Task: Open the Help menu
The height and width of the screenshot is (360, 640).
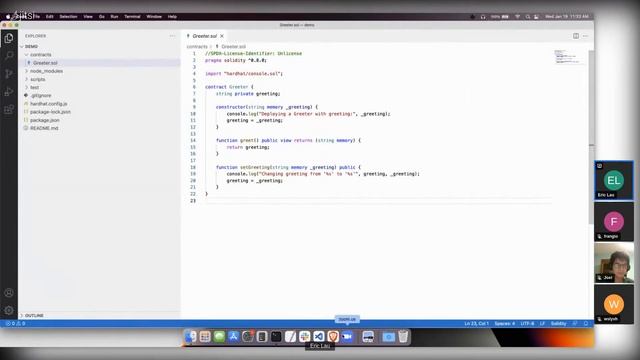Action: tap(172, 17)
